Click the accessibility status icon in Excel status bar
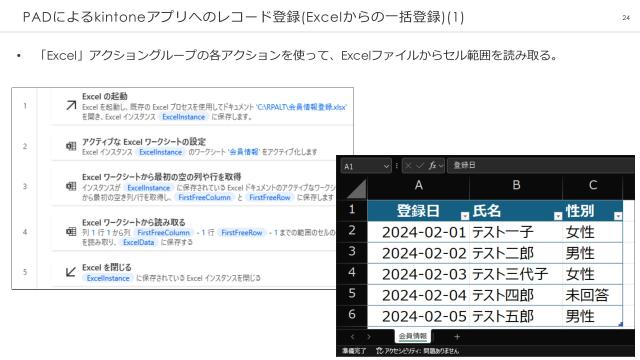The height and width of the screenshot is (360, 640). click(380, 351)
